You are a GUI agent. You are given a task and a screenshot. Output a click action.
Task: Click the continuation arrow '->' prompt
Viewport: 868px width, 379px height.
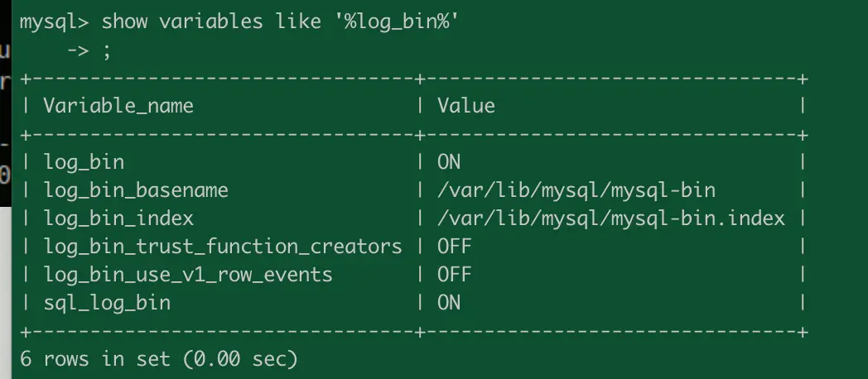pyautogui.click(x=78, y=51)
